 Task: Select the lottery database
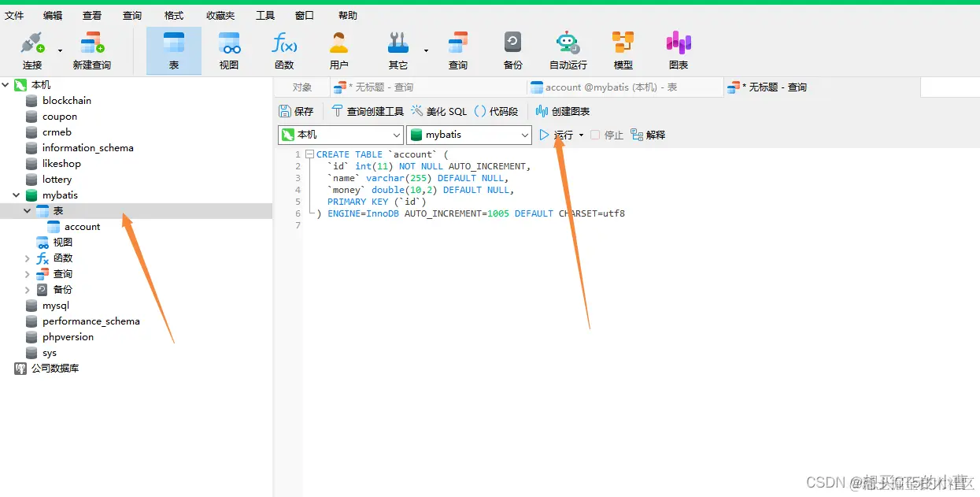[57, 179]
